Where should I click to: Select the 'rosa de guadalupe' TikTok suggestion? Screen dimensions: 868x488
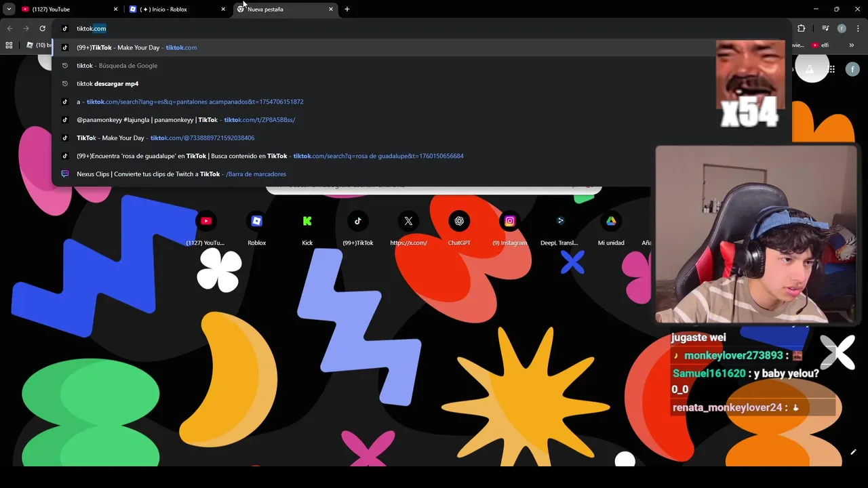coord(420,156)
